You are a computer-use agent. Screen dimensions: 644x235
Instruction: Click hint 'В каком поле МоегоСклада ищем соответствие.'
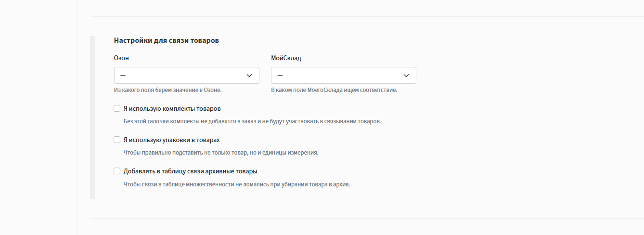coord(334,90)
